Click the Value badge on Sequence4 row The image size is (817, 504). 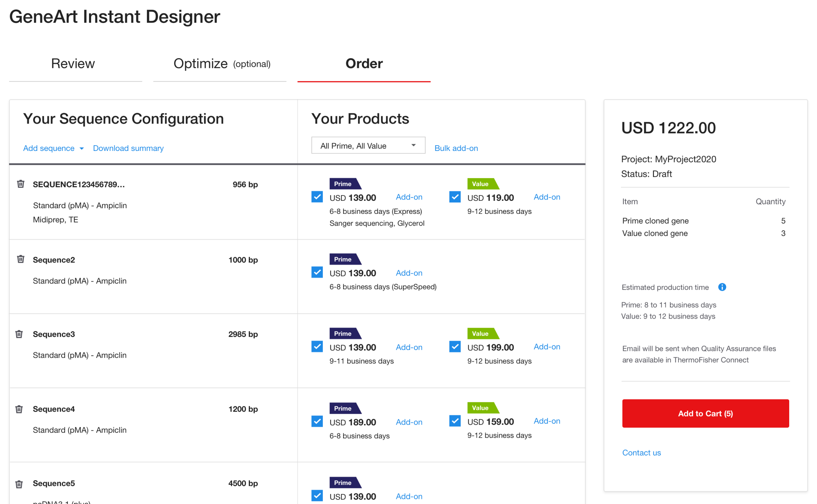coord(483,408)
